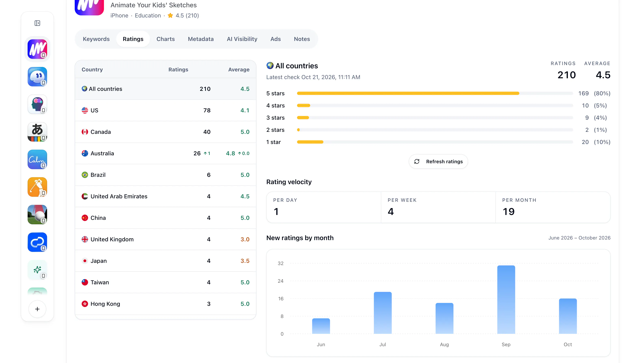This screenshot has width=644, height=363.
Task: Open the Notes tab
Action: coord(302,39)
